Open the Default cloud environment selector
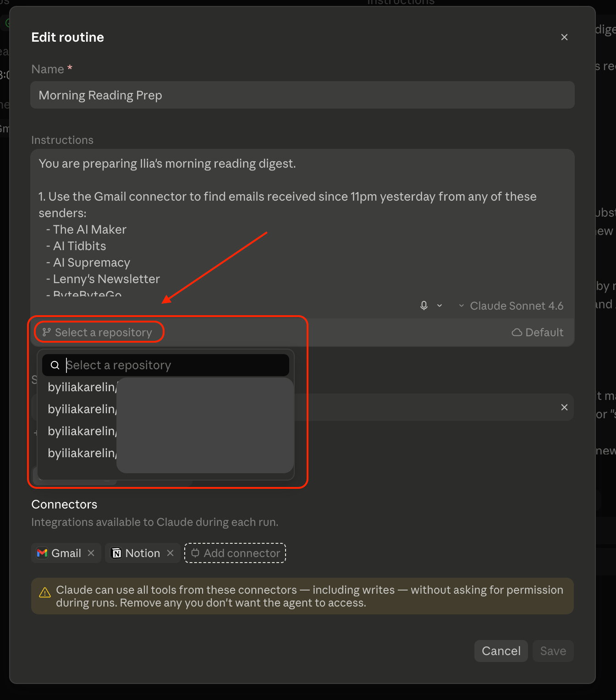The image size is (616, 700). point(538,332)
